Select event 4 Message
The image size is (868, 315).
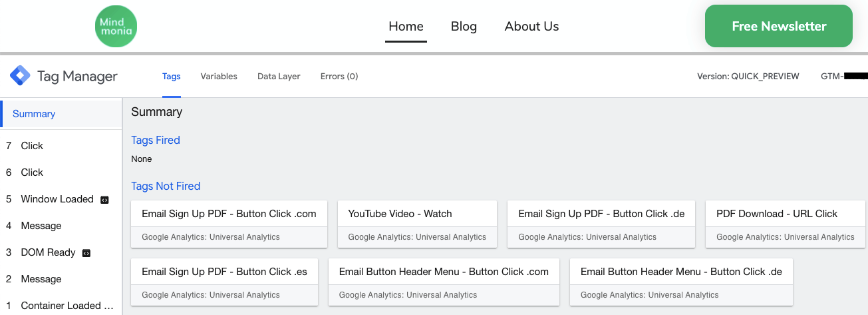41,226
